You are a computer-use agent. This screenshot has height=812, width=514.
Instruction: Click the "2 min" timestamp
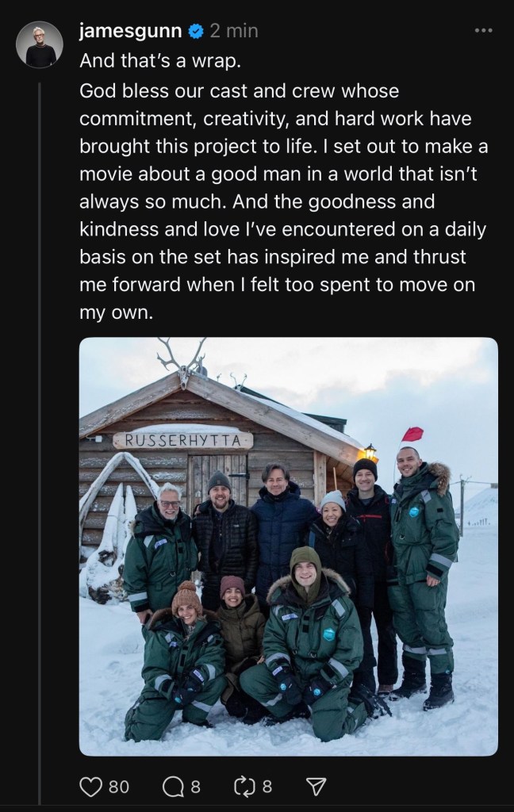233,32
